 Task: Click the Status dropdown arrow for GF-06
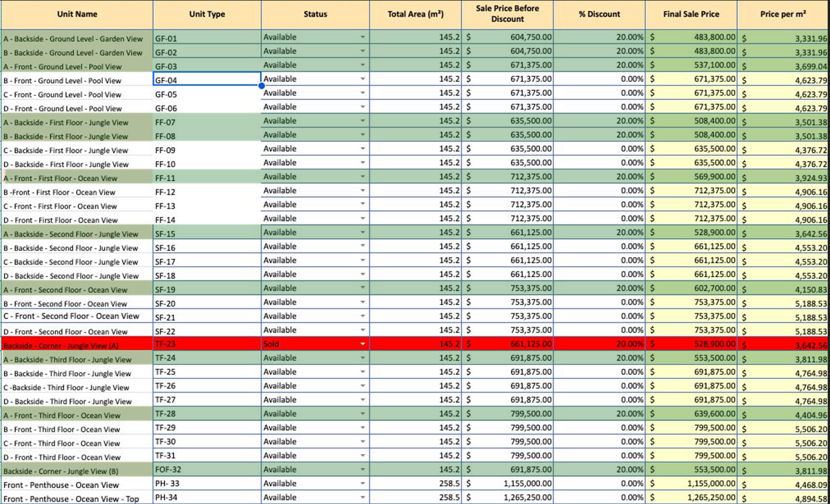click(x=363, y=107)
